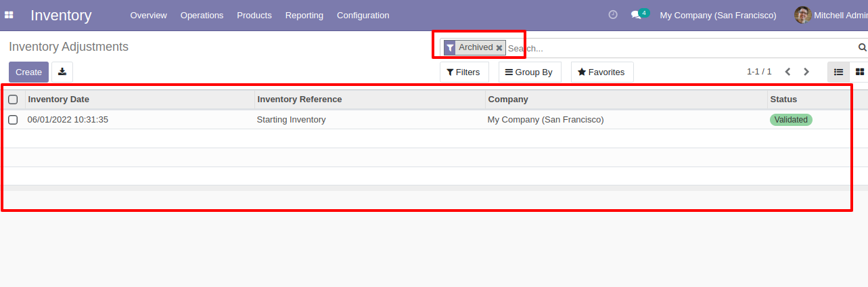
Task: Switch to list view icon
Action: click(838, 72)
